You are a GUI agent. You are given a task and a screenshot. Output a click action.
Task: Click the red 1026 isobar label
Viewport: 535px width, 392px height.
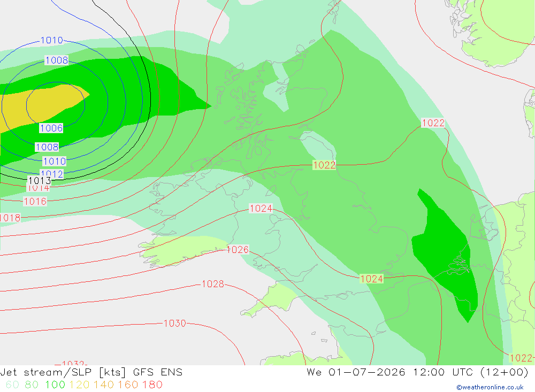tap(238, 250)
